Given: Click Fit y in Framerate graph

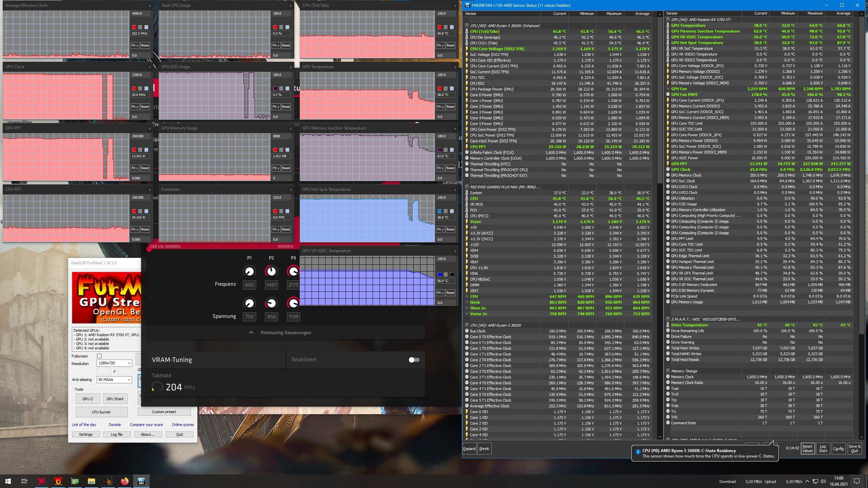Looking at the screenshot, I should (276, 229).
